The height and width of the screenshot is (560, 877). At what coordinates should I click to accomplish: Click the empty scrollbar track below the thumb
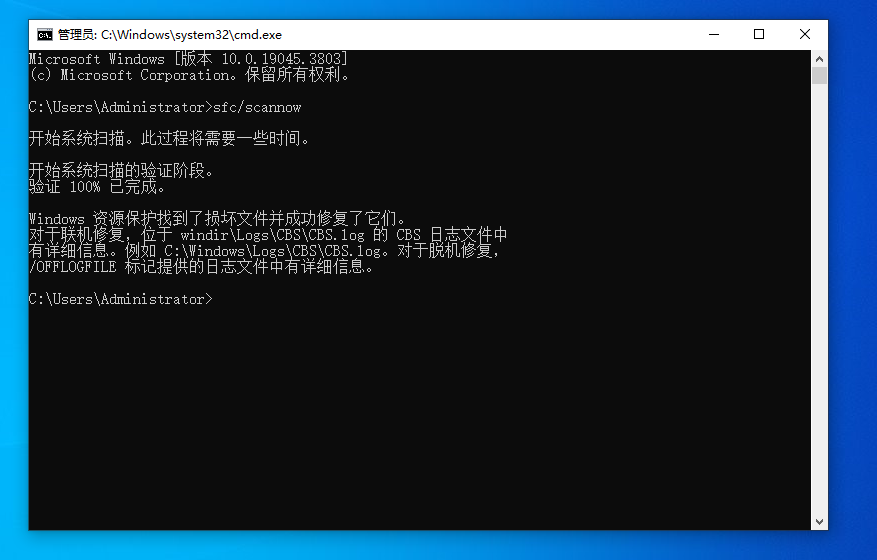[x=819, y=299]
